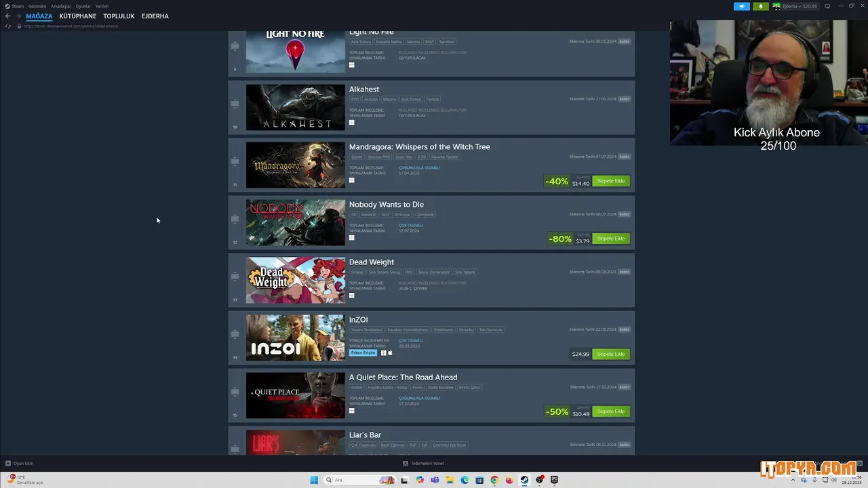Open Microsoft Teams from the taskbar
Image resolution: width=868 pixels, height=488 pixels.
click(435, 480)
